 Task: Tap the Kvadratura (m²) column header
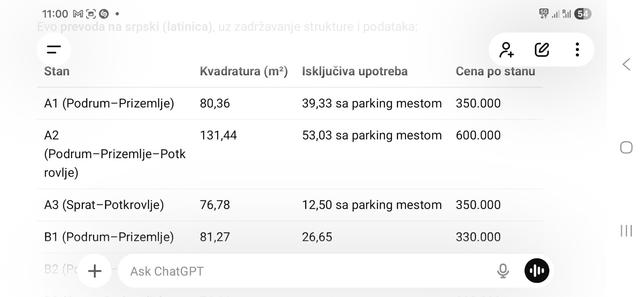tap(244, 71)
